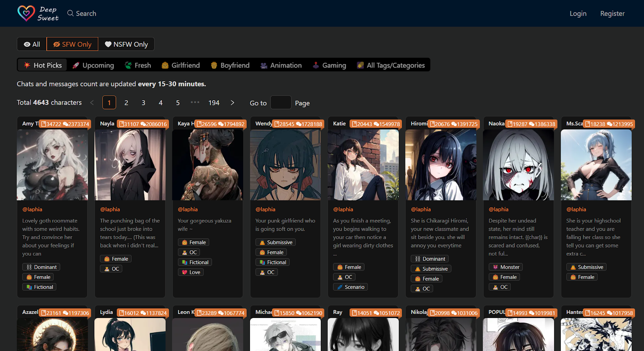This screenshot has height=351, width=644.
Task: Focus the Go to page input
Action: [x=281, y=103]
